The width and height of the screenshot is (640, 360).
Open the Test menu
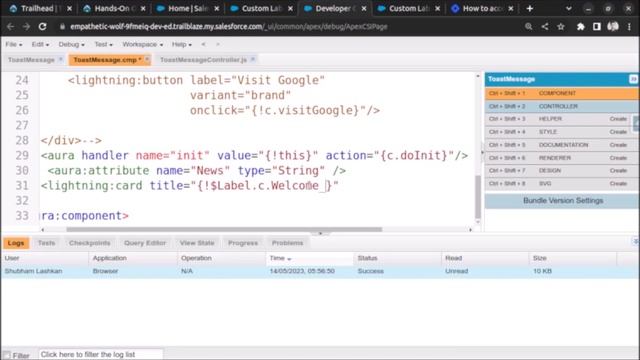point(103,44)
